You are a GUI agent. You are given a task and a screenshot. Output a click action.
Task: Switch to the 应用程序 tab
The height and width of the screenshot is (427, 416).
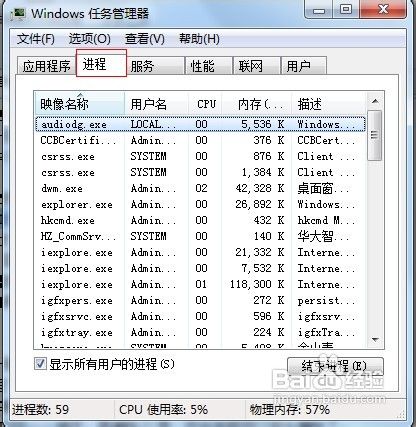46,66
